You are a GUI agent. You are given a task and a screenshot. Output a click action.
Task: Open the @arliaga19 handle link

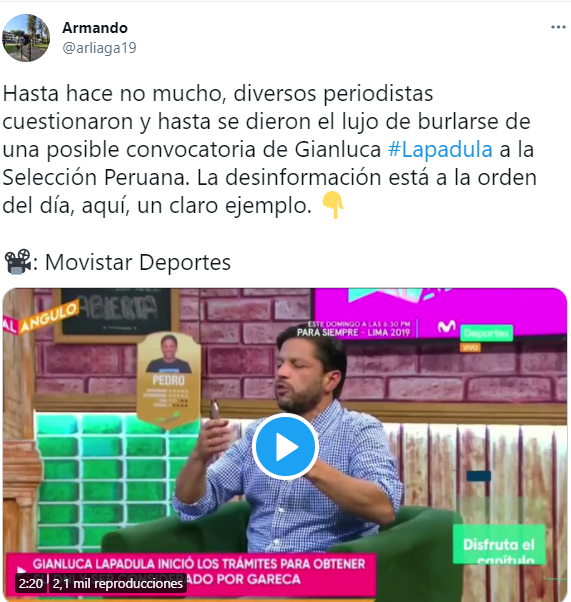click(99, 48)
